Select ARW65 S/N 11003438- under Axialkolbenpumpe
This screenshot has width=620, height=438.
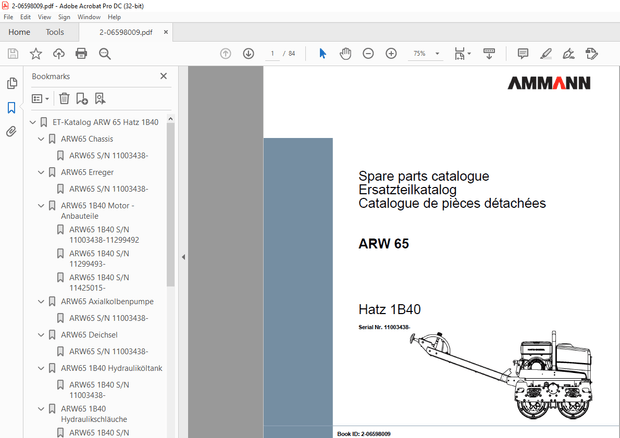pos(108,318)
